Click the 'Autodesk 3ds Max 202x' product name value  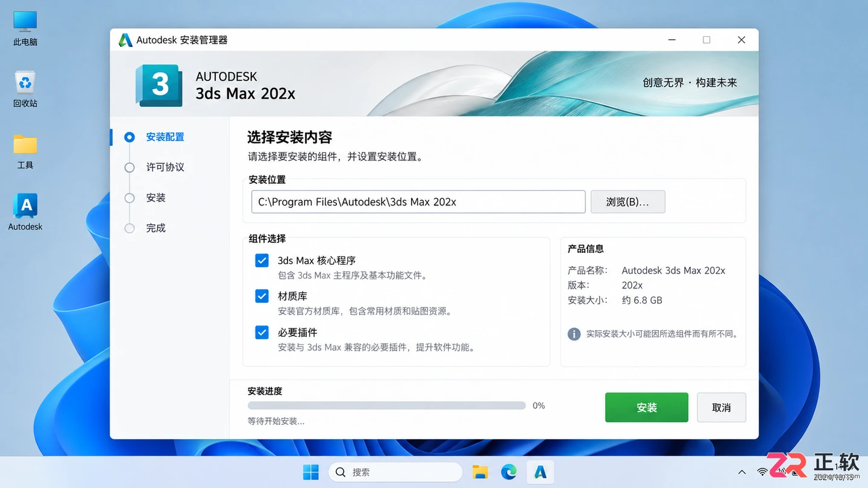pos(673,271)
